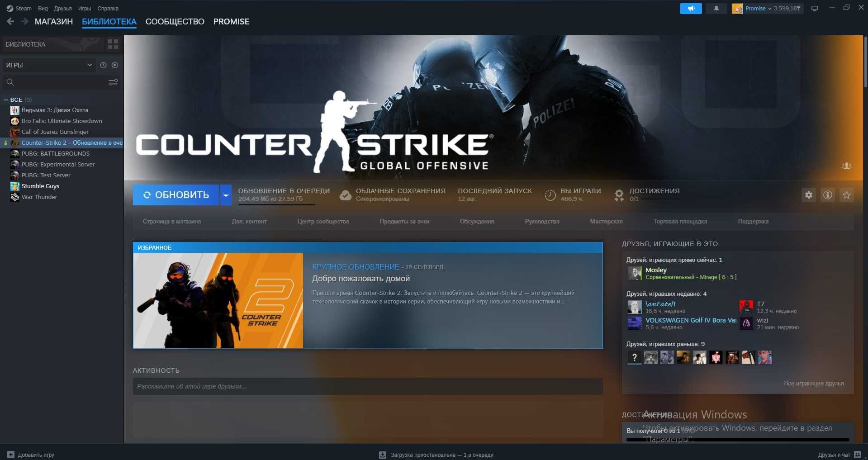
Task: Open the Вид menu
Action: tap(43, 8)
